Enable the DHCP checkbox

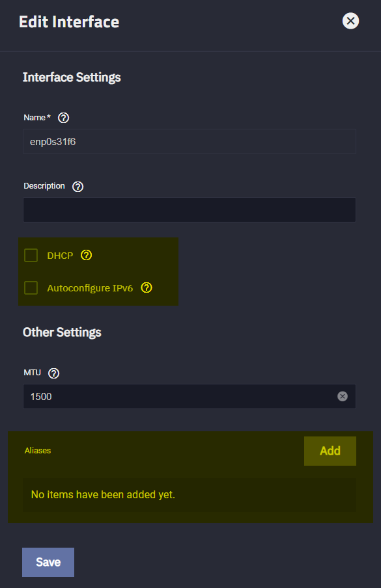point(31,256)
